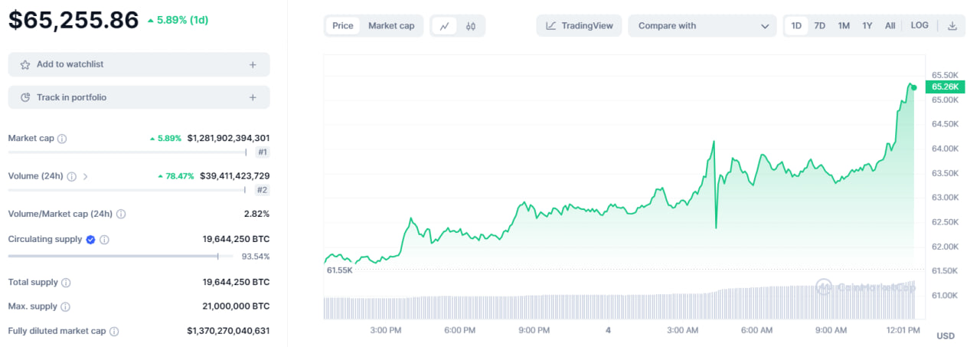The width and height of the screenshot is (980, 347).
Task: Click Add to watchlist button
Action: point(139,64)
